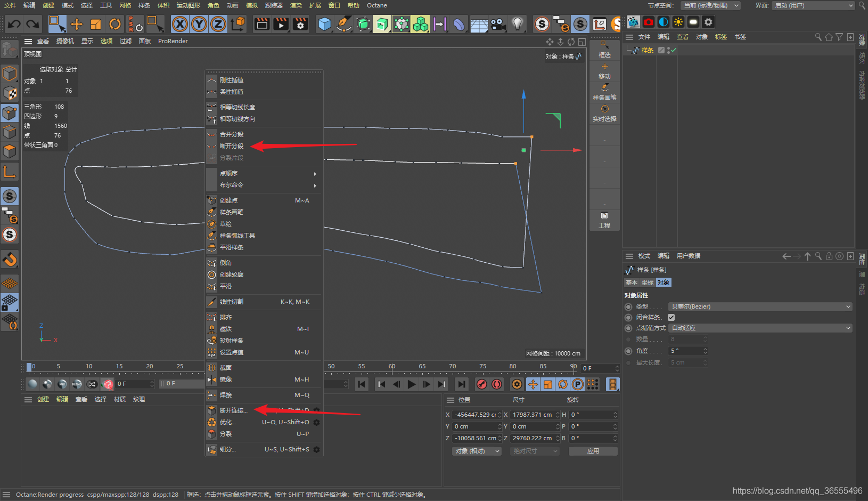Screen dimensions: 868x501
Task: Open the 对象 (相对) coordinate dropdown
Action: [x=477, y=451]
